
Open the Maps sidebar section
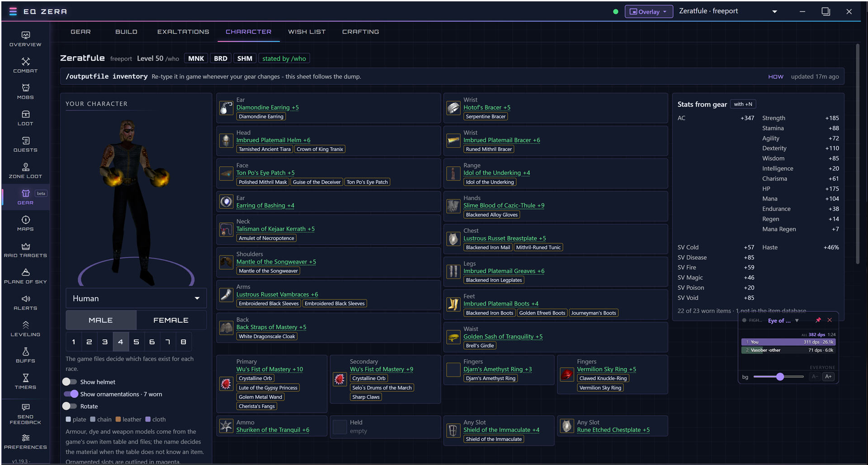[x=25, y=224]
